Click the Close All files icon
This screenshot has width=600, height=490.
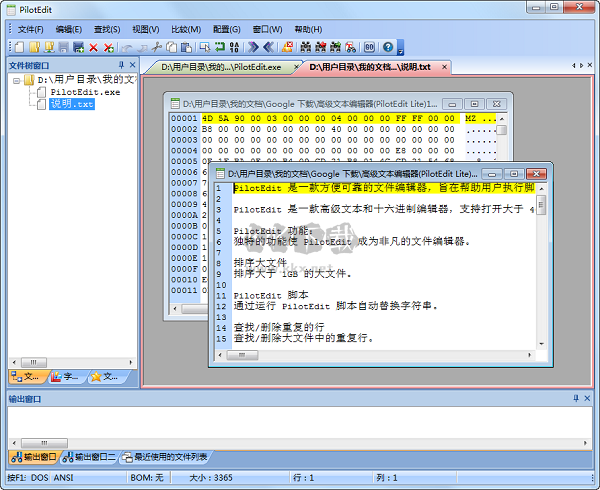pos(109,47)
